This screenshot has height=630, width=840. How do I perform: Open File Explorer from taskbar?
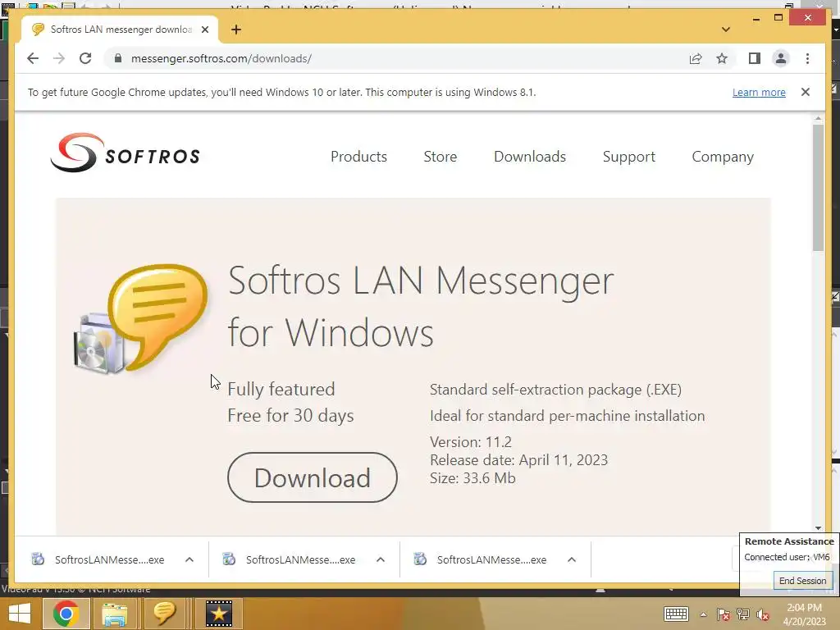[115, 614]
